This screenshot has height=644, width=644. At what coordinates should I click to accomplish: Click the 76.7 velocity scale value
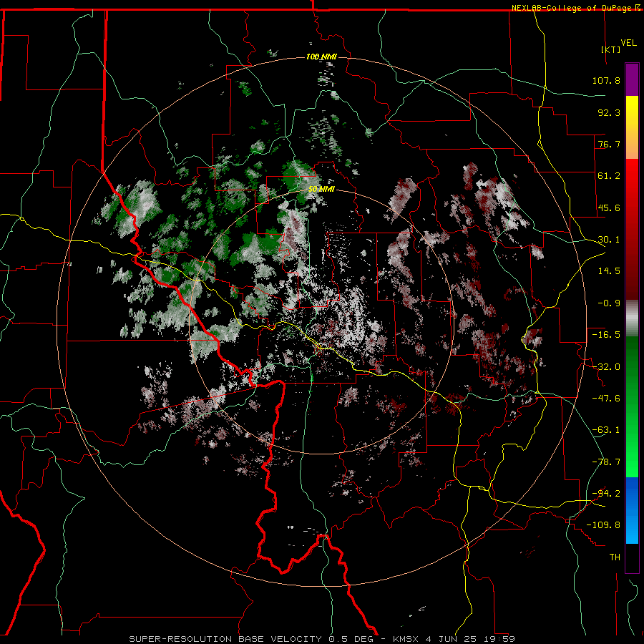click(x=609, y=144)
